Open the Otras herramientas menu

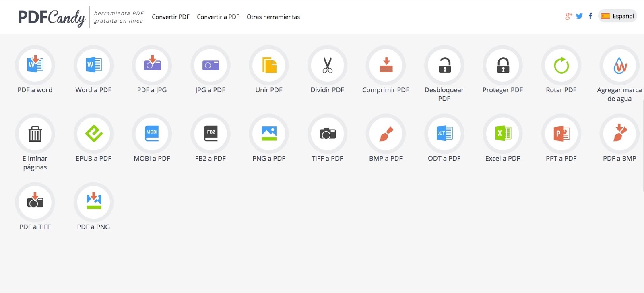click(x=273, y=17)
